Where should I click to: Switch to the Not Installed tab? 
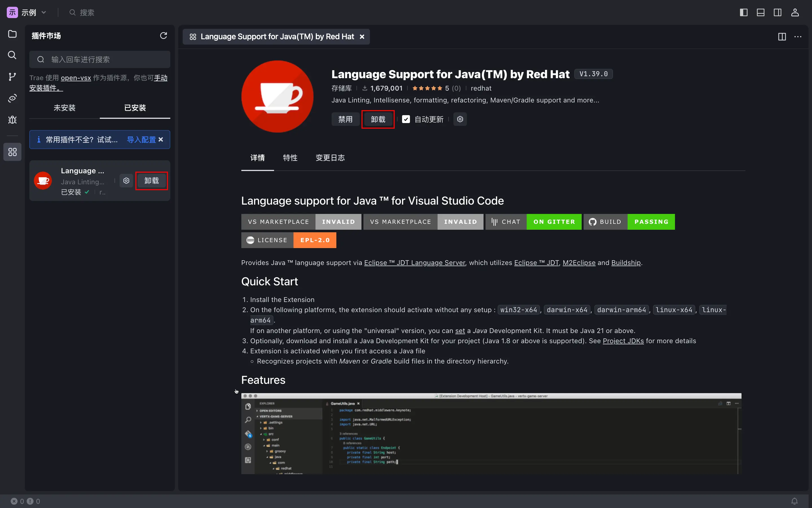coord(64,108)
